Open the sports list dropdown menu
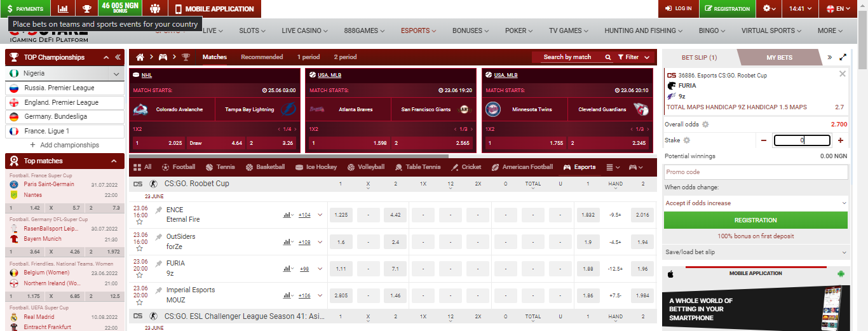The height and width of the screenshot is (331, 868). tap(613, 167)
